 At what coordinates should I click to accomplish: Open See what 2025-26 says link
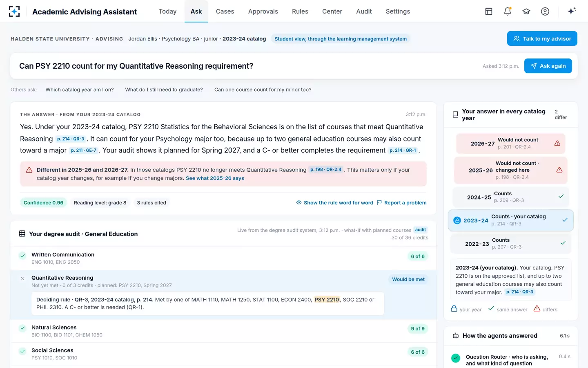coord(215,178)
